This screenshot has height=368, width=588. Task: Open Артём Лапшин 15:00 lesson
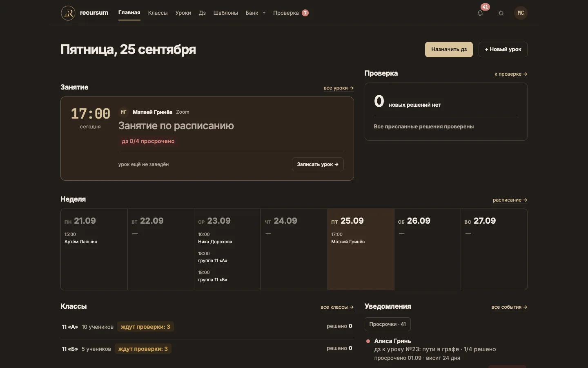pos(81,238)
